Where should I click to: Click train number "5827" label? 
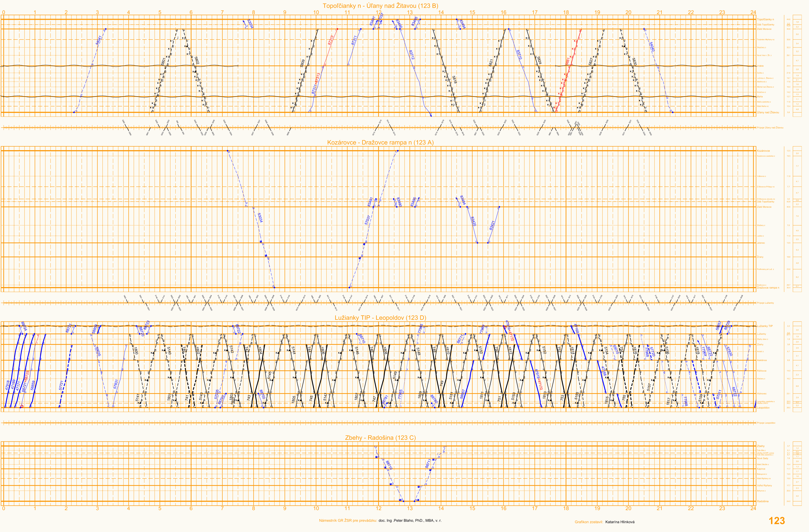tap(591, 62)
